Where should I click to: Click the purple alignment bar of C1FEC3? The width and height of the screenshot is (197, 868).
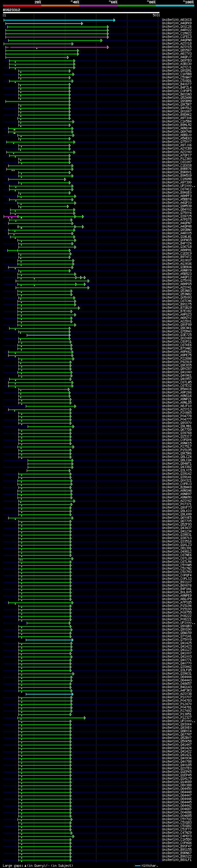click(57, 37)
